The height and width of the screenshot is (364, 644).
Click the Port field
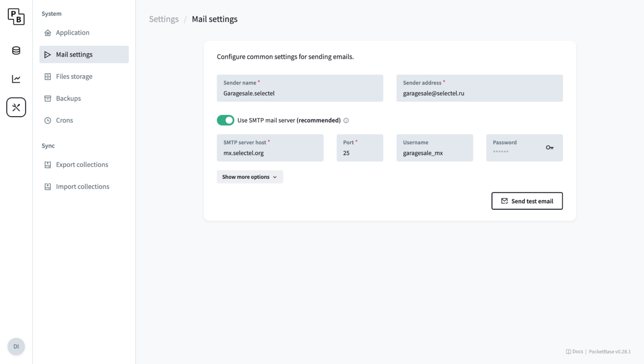[x=360, y=148]
